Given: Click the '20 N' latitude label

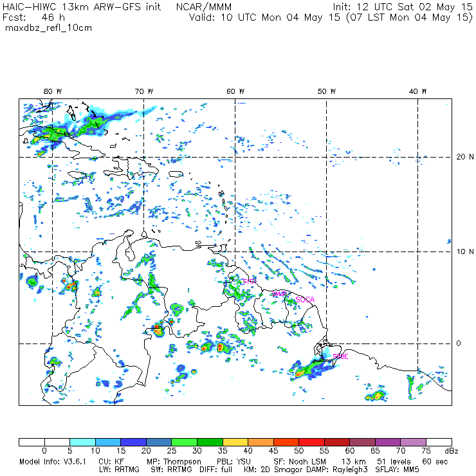Looking at the screenshot, I should click(465, 157).
